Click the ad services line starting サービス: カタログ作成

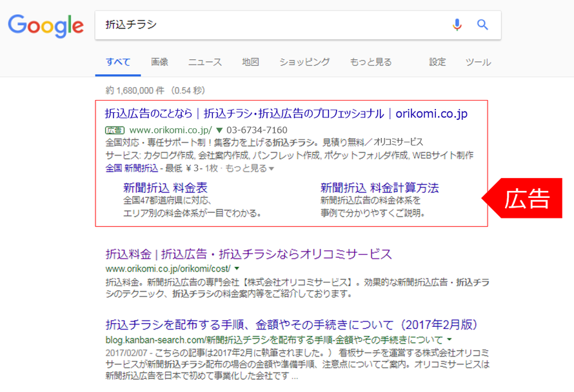[x=289, y=155]
